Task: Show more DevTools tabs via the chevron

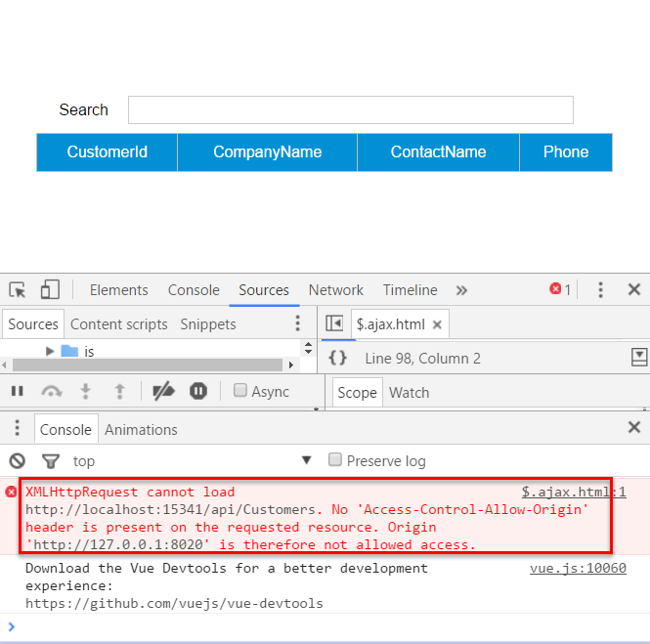Action: click(461, 290)
